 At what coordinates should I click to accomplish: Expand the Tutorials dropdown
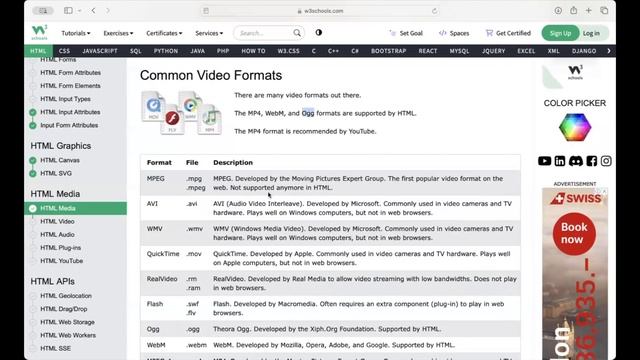pos(76,33)
